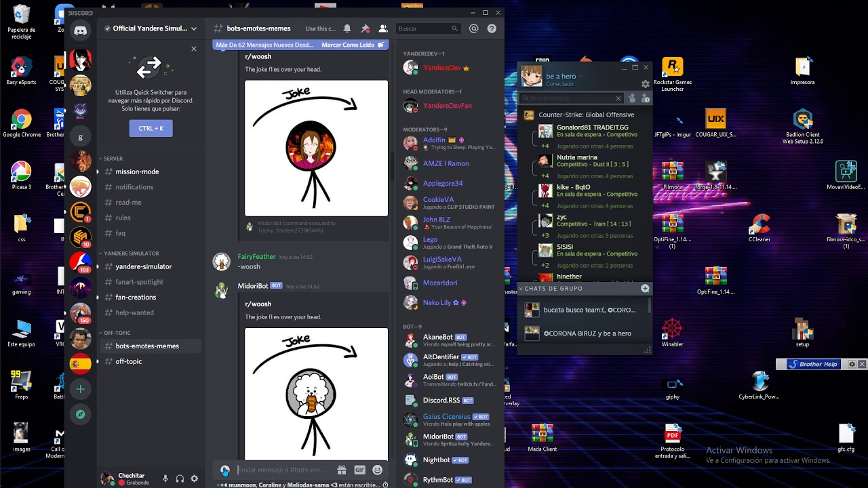Toggle notification bell in channel header

click(347, 28)
